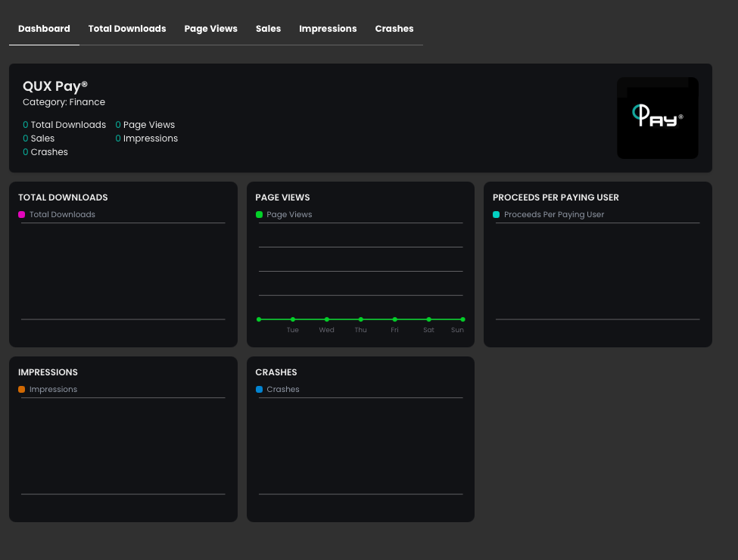Toggle the blue Crashes legend swatch

[x=260, y=390]
